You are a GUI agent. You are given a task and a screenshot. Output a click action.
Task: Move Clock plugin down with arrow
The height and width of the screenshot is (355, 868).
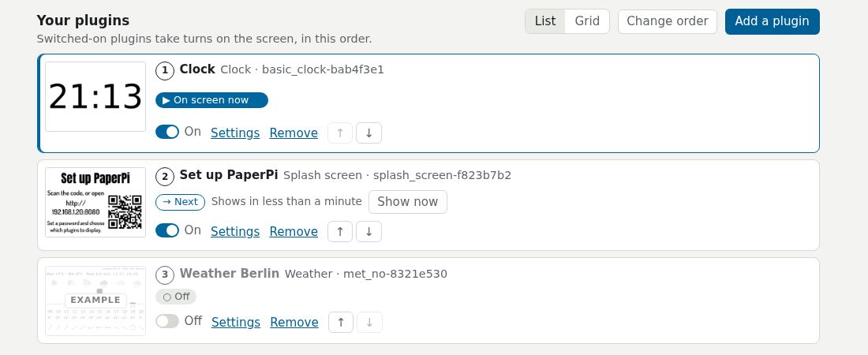pos(369,133)
